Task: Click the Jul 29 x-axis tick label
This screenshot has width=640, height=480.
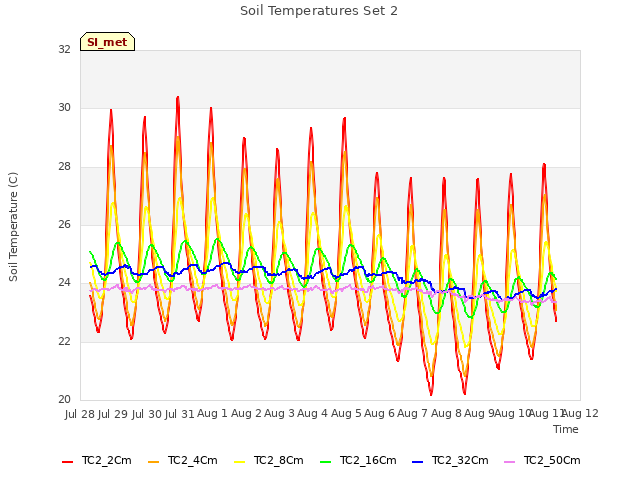Action: pyautogui.click(x=113, y=414)
